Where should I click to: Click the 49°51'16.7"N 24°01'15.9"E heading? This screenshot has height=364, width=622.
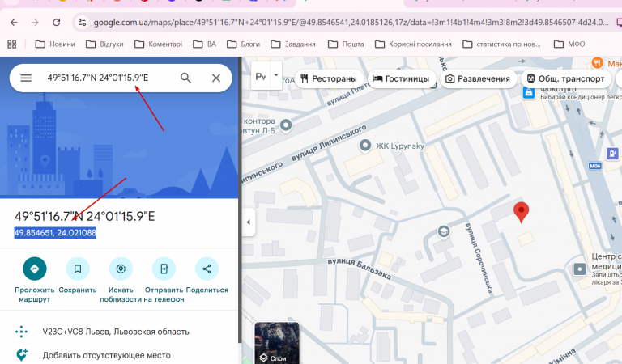[84, 216]
